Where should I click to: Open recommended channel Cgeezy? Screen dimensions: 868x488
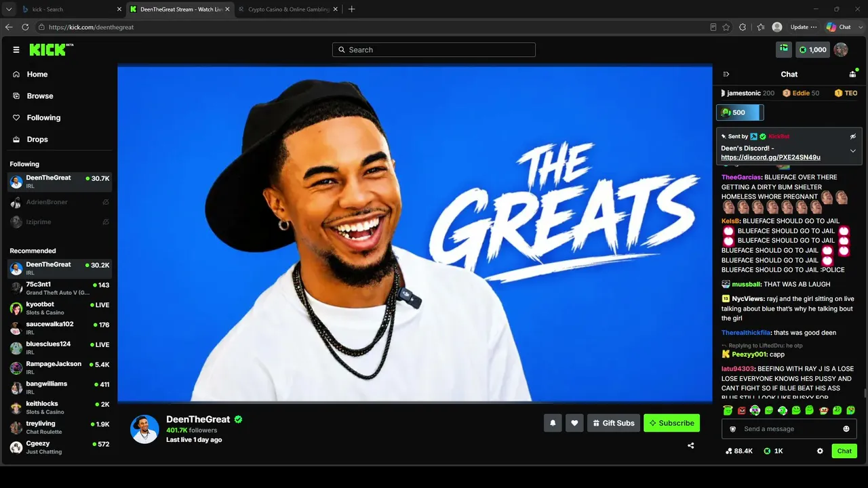point(60,447)
